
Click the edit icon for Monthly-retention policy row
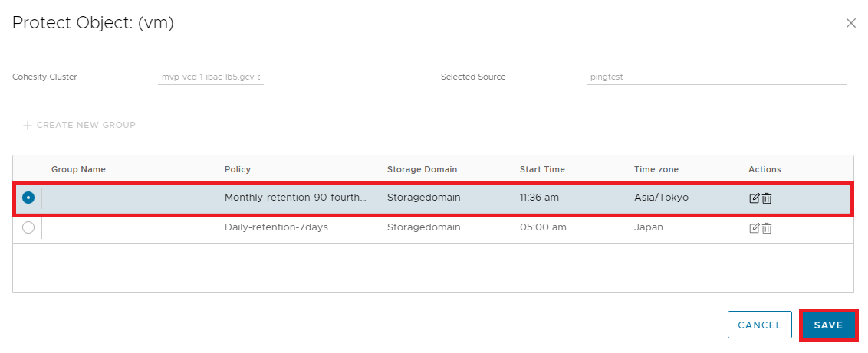pyautogui.click(x=755, y=198)
